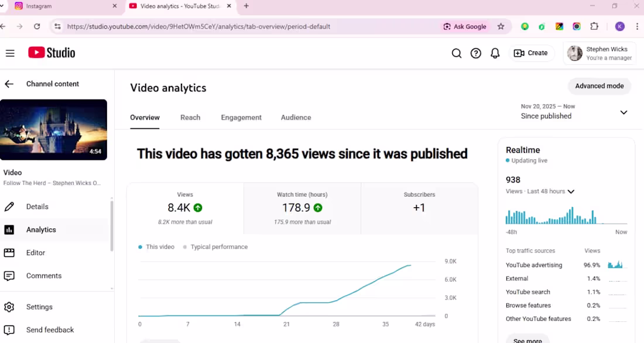644x343 pixels.
Task: Close the Video analytics browser tab
Action: pyautogui.click(x=229, y=6)
